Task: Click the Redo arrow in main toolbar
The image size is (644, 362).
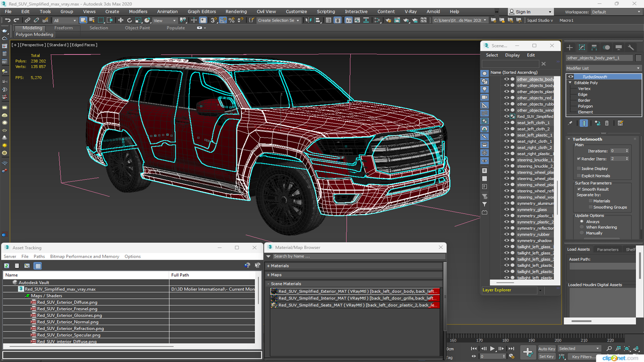Action: point(16,20)
